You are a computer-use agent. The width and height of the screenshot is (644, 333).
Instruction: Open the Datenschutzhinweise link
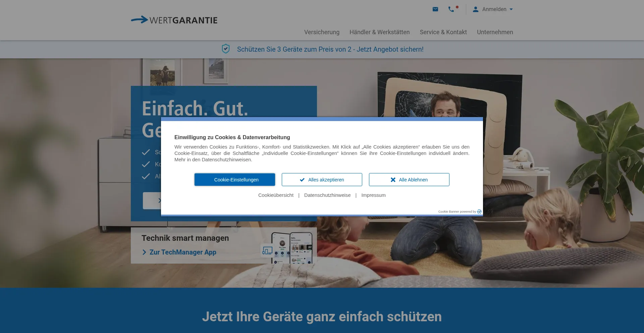[x=327, y=195]
